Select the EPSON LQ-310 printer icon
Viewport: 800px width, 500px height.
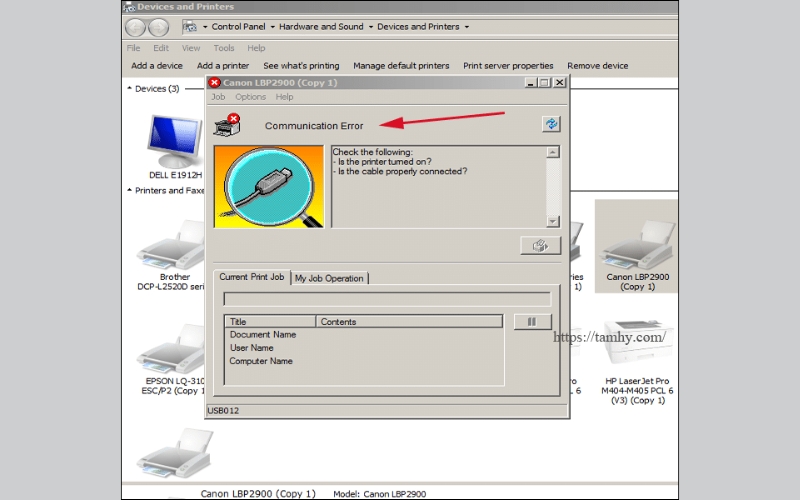pyautogui.click(x=172, y=348)
